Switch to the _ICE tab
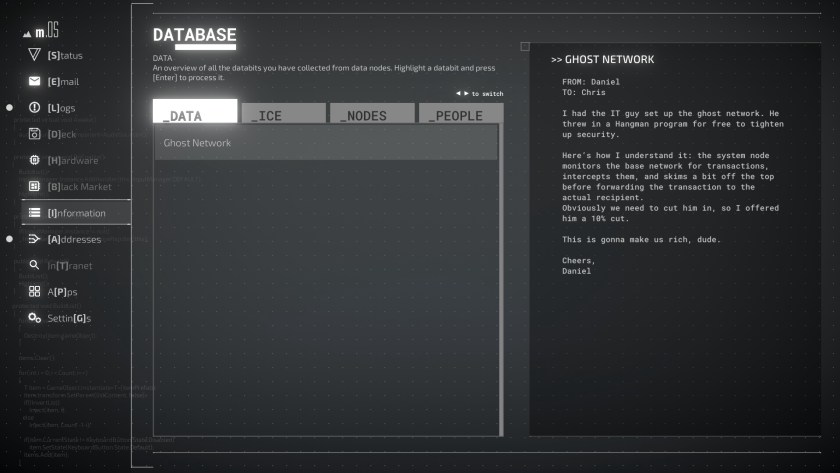The height and width of the screenshot is (473, 840). pos(283,114)
